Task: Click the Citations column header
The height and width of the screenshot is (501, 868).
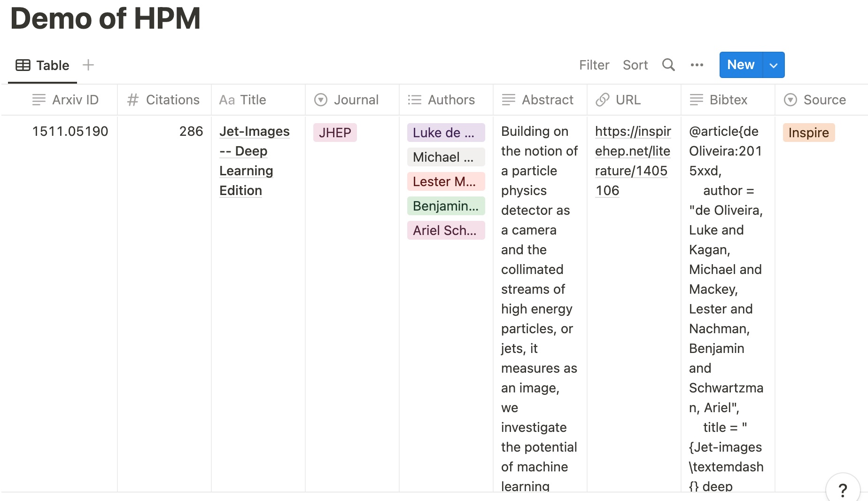Action: click(x=164, y=100)
